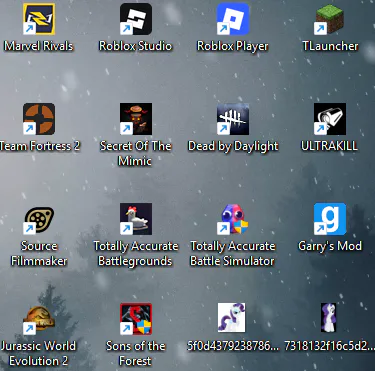Image resolution: width=375 pixels, height=371 pixels.
Task: Select the Marvel Rivals desktop shortcut
Action: [x=39, y=19]
